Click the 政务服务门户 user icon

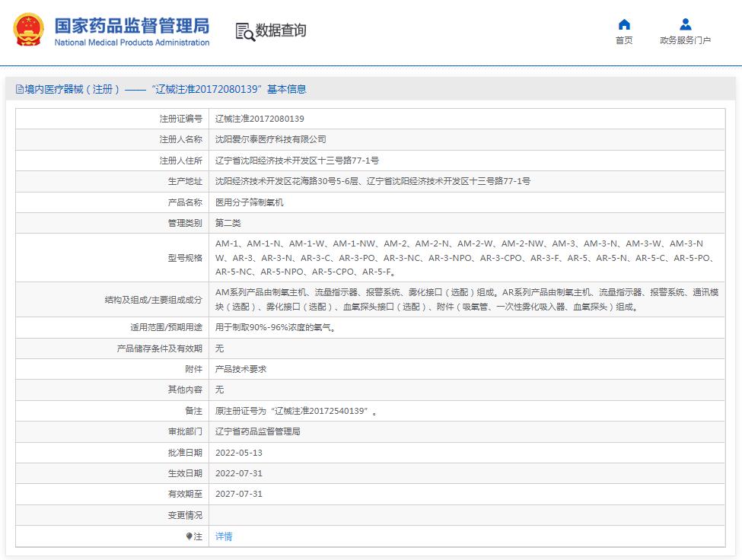[x=685, y=24]
